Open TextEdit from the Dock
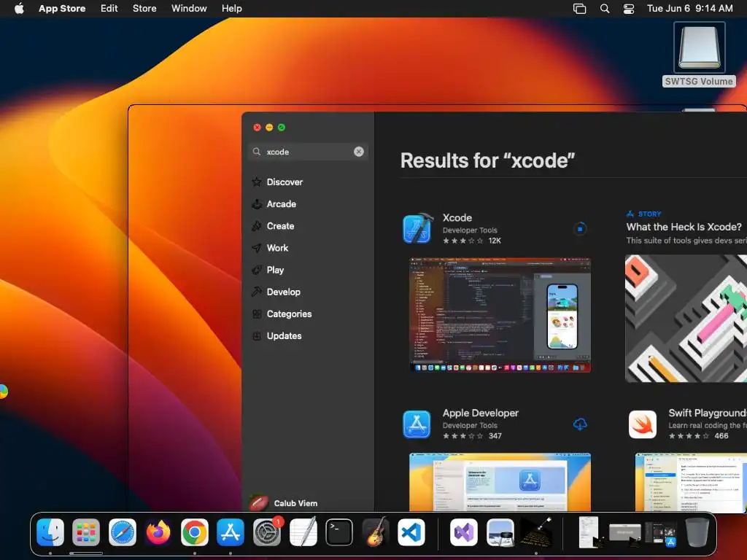Viewport: 747px width, 560px height. [x=303, y=532]
